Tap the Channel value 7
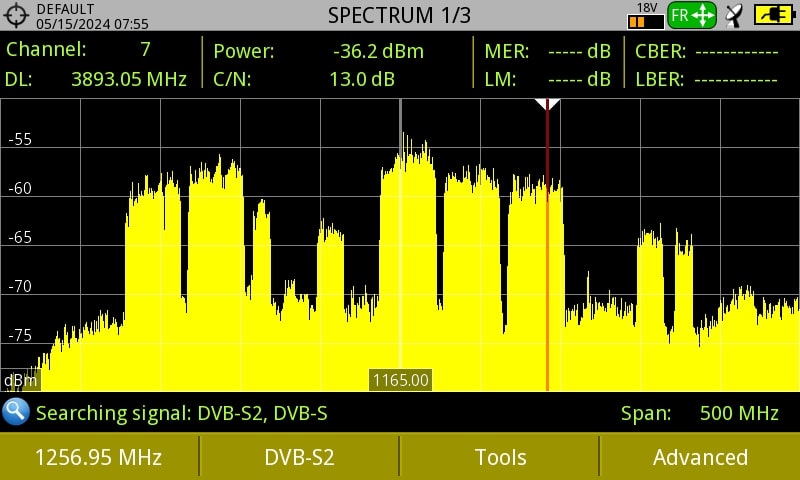The height and width of the screenshot is (480, 800). point(145,49)
